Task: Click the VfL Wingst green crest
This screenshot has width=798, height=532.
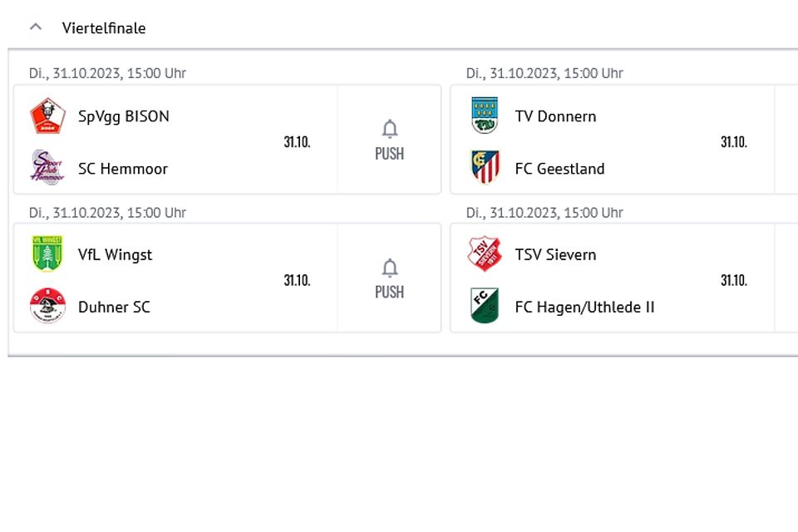Action: (x=47, y=254)
